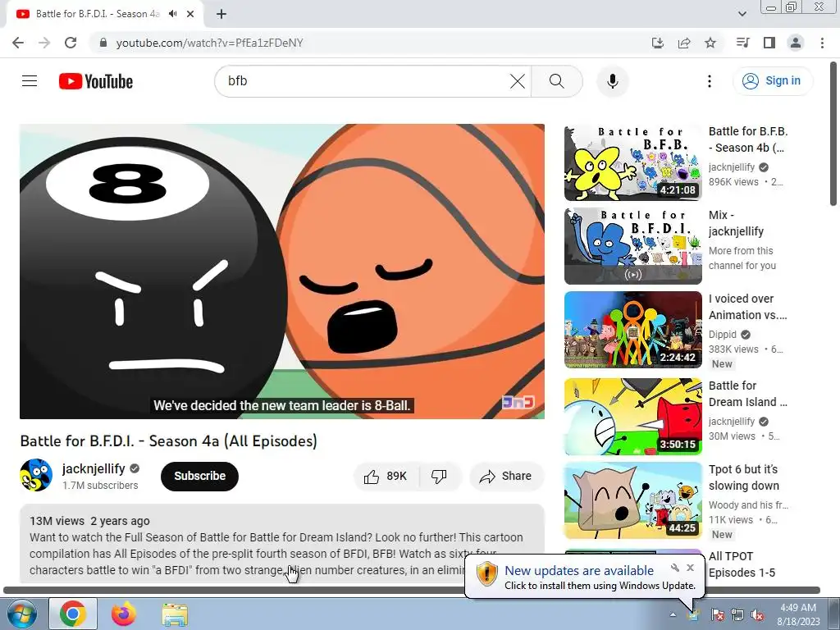Open Battle for Dream Island 3:50:15 thumbnail
Screen dimensions: 840x630
point(632,417)
